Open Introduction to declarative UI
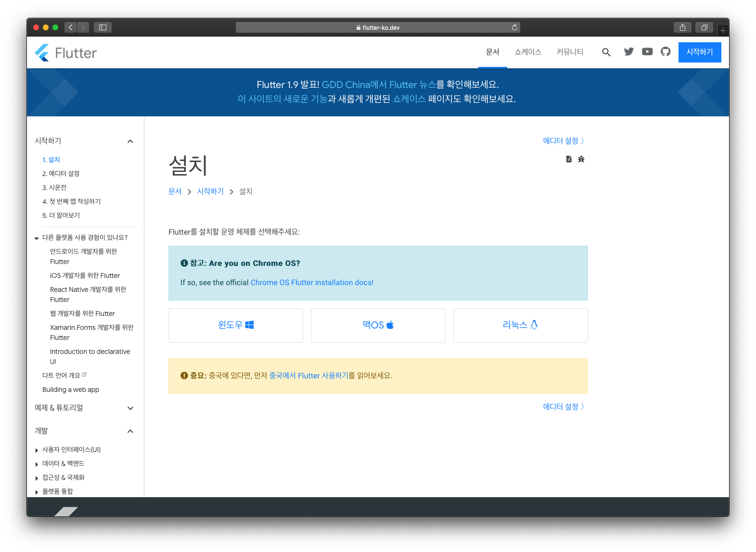This screenshot has width=756, height=552. (90, 357)
